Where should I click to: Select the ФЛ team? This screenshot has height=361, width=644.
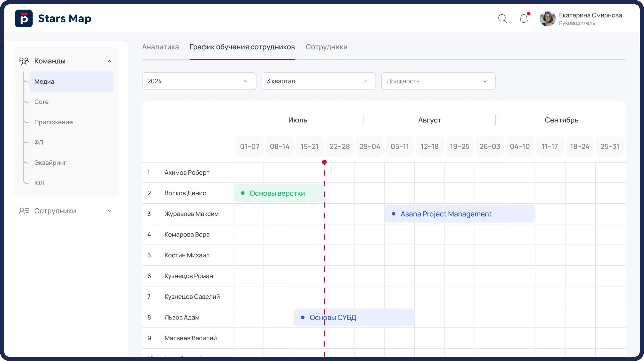coord(39,142)
